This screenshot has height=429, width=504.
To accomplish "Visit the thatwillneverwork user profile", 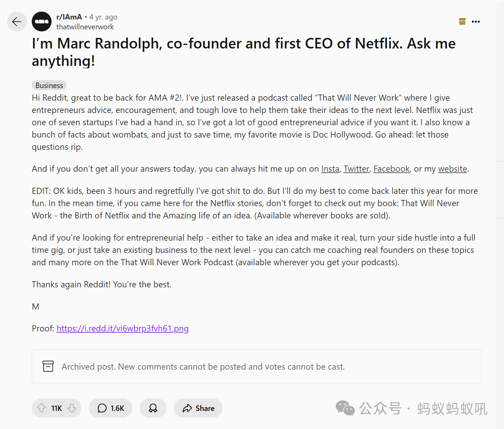I will tap(85, 27).
